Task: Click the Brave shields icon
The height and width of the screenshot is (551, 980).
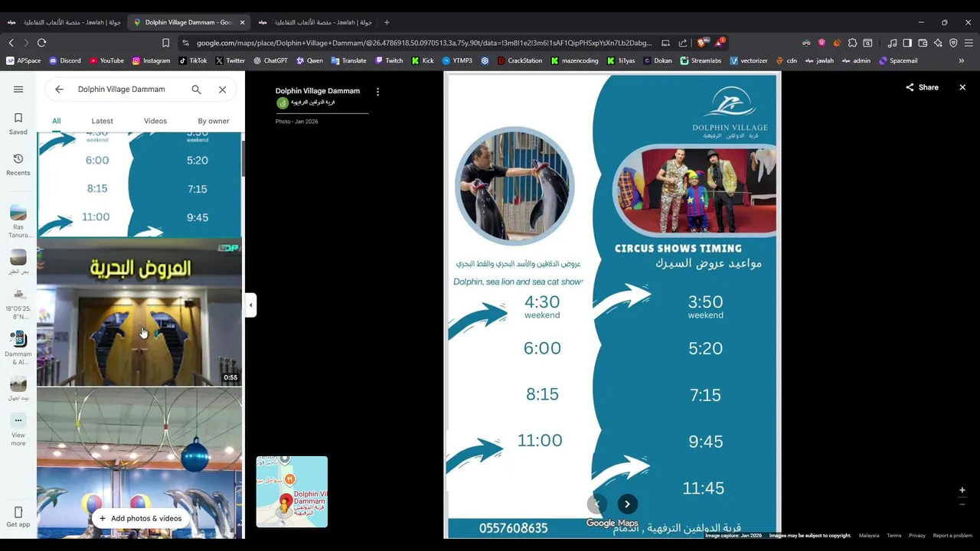Action: tap(701, 43)
